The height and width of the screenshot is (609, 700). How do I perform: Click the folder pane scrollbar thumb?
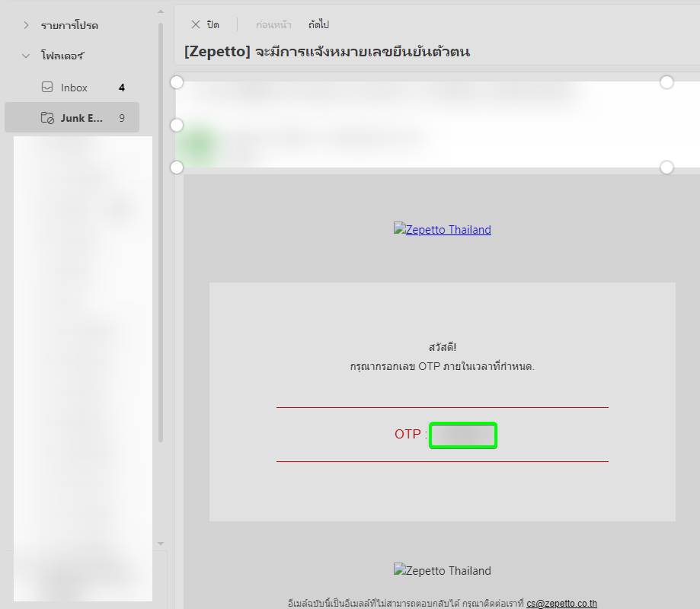pyautogui.click(x=161, y=232)
